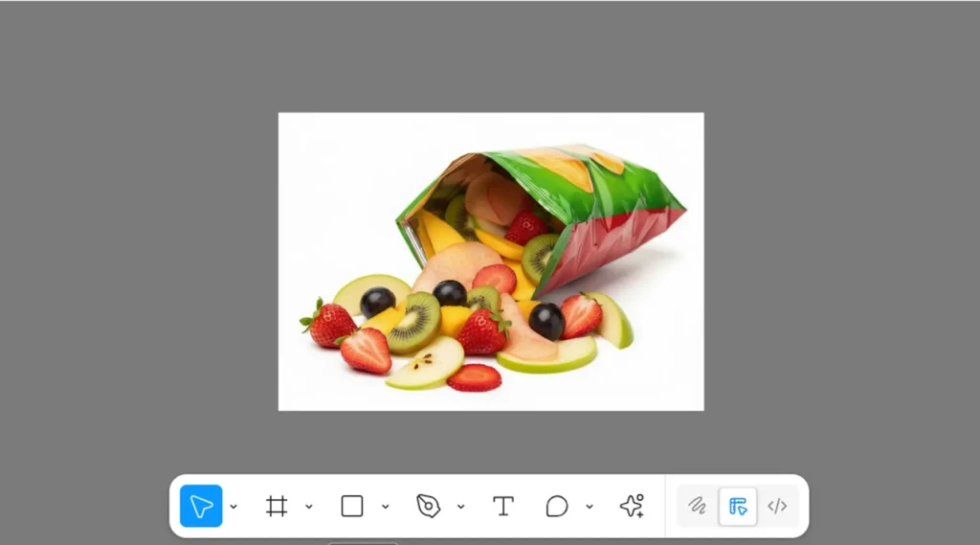980x545 pixels.
Task: Select the Pen tool
Action: (428, 506)
